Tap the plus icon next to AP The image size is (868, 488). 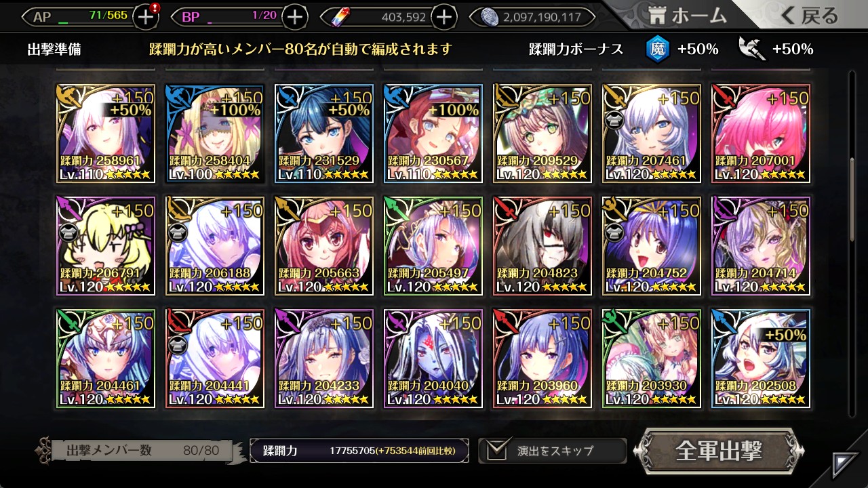point(146,17)
